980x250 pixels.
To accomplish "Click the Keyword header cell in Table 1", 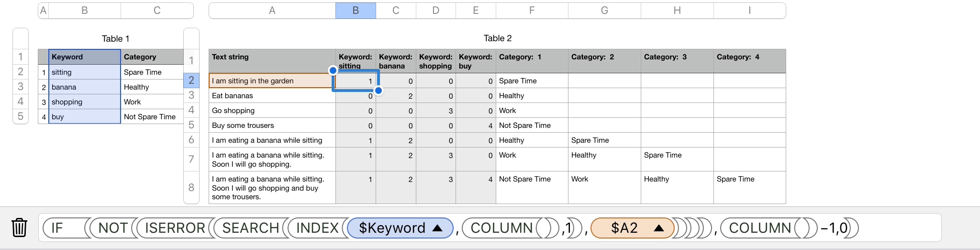I will coord(85,57).
